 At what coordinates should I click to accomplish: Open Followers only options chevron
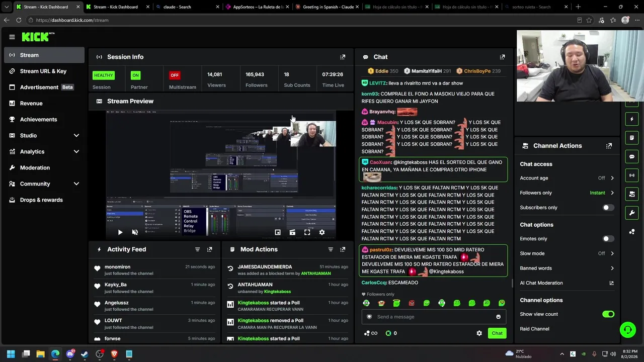point(612,193)
